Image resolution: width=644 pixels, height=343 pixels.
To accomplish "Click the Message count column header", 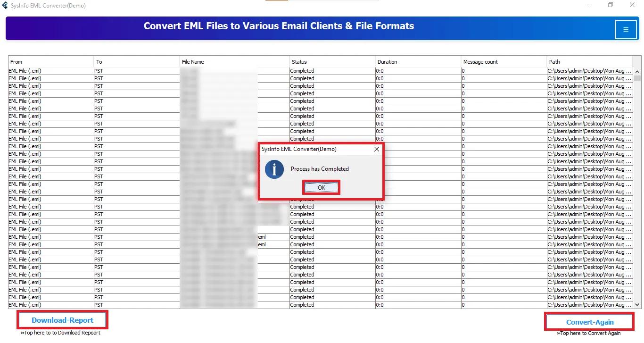I will [504, 62].
